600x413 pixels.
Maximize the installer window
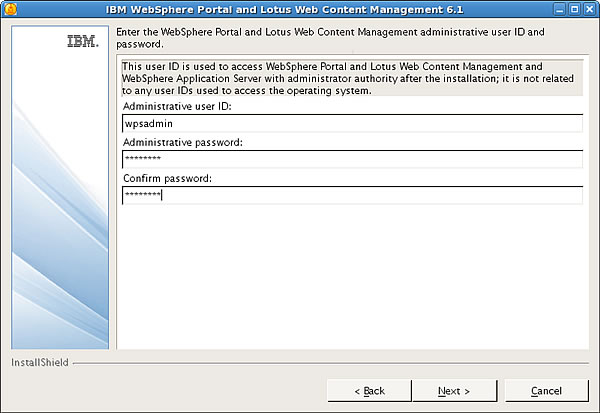tap(574, 9)
